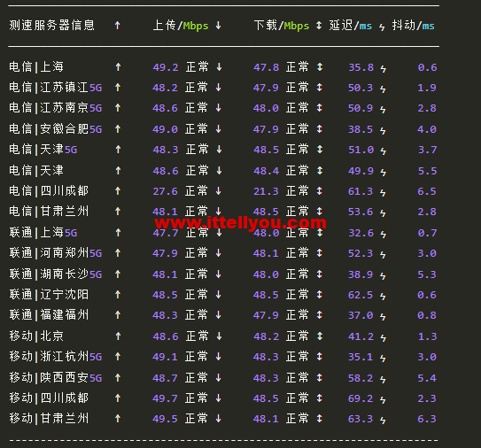Select 联通|上海5G server name
Image resolution: width=481 pixels, height=448 pixels.
[x=43, y=233]
